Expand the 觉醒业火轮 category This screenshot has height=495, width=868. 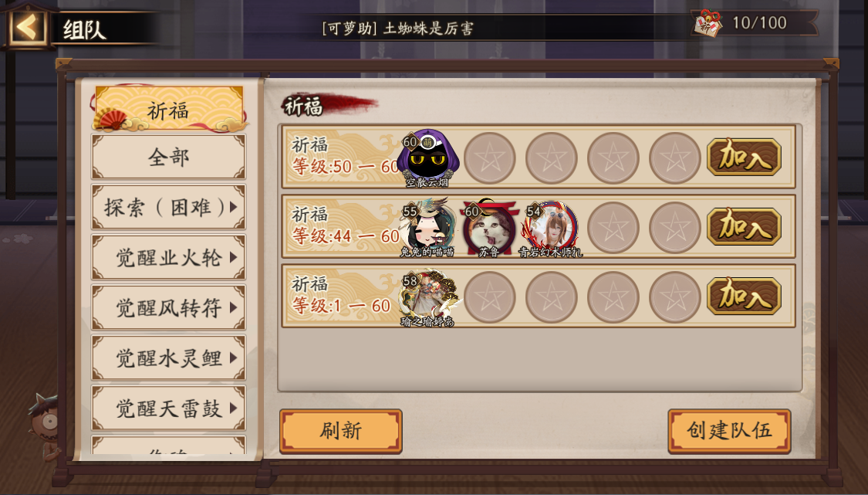click(168, 257)
